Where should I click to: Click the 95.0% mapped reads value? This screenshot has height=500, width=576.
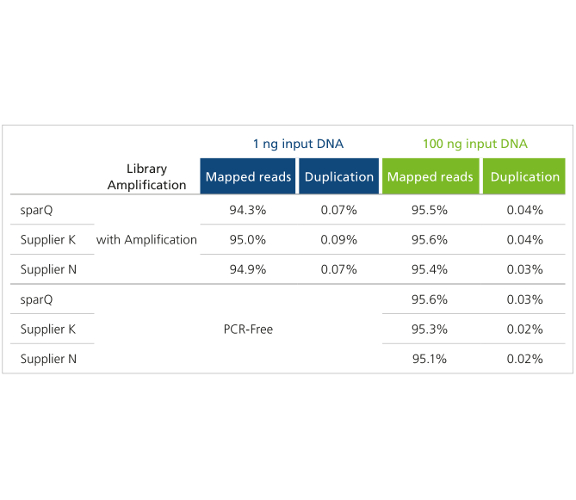click(x=248, y=240)
